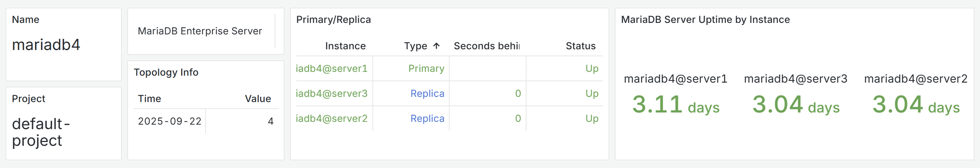
Task: Click the Primary type cell
Action: (426, 69)
